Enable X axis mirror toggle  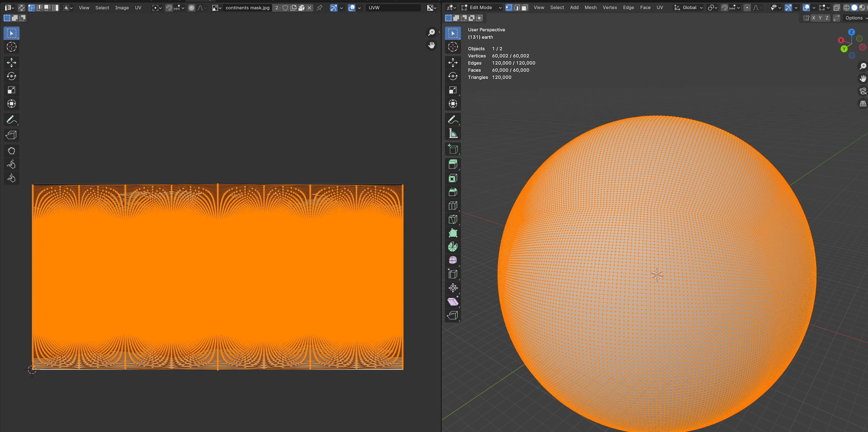814,18
